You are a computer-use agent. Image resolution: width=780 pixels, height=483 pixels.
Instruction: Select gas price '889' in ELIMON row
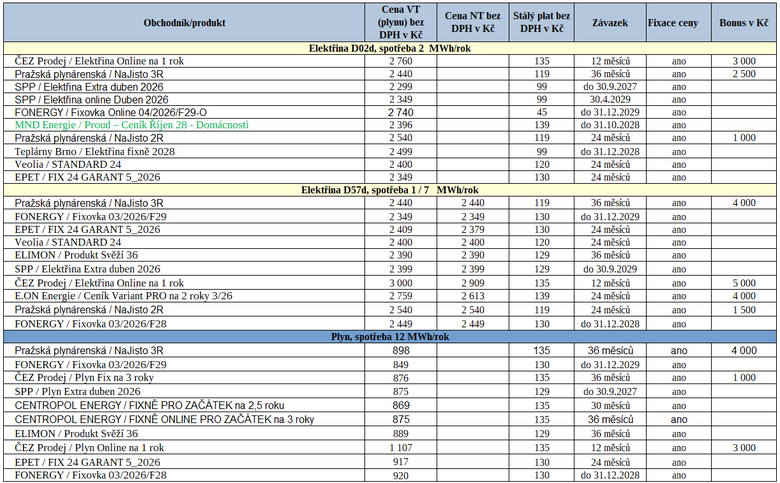point(400,434)
